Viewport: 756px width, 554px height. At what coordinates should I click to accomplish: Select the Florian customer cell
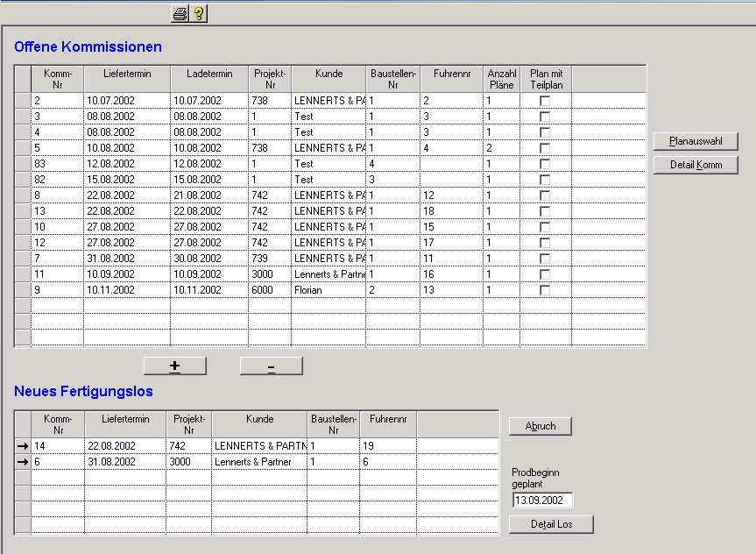329,290
